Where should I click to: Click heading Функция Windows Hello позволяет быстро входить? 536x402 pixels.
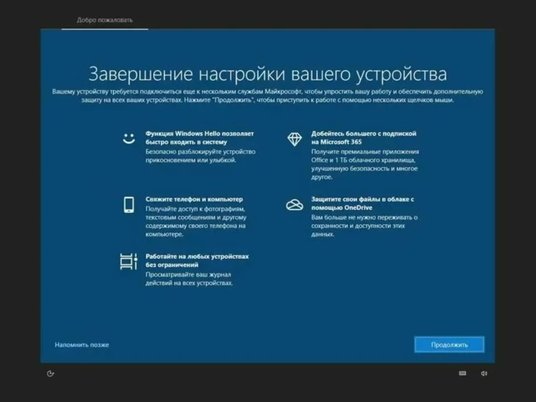point(200,138)
